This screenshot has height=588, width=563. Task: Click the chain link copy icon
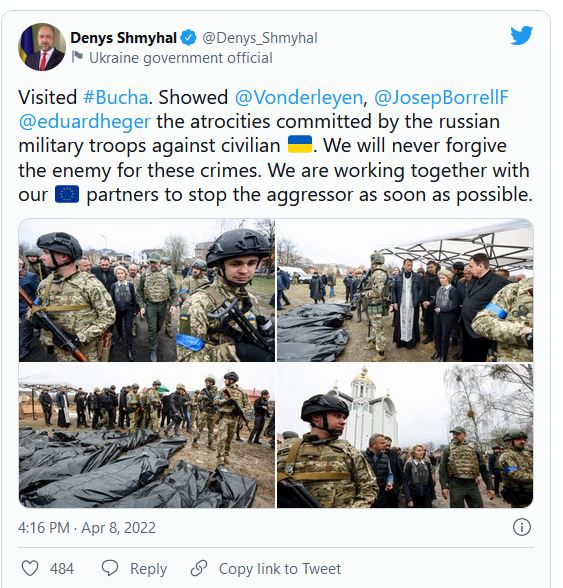click(199, 568)
